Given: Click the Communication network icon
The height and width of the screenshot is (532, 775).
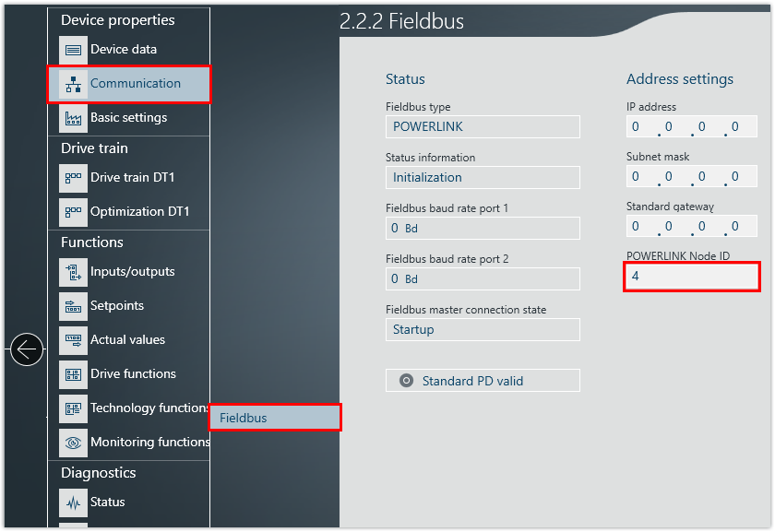Looking at the screenshot, I should tap(73, 84).
